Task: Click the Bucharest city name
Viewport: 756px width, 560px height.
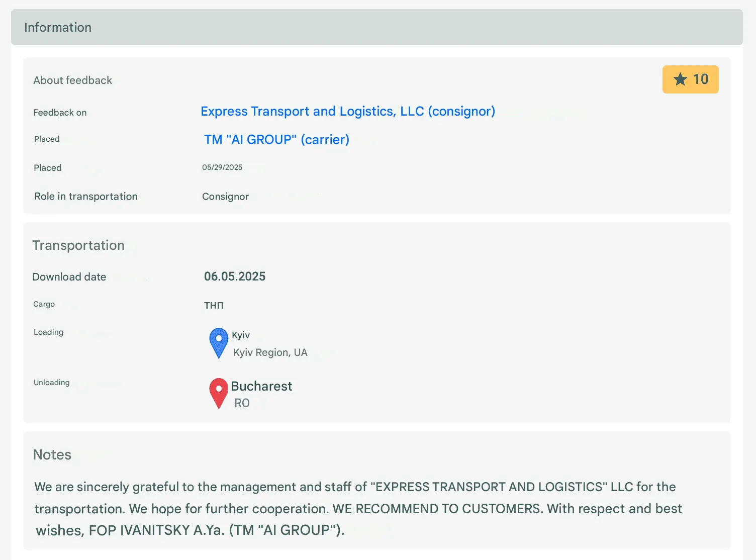Action: 261,386
